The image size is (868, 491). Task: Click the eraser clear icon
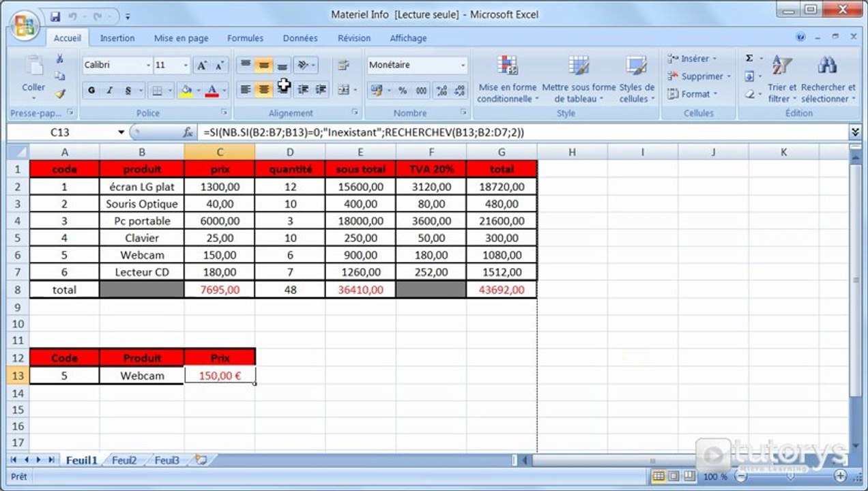coord(749,94)
